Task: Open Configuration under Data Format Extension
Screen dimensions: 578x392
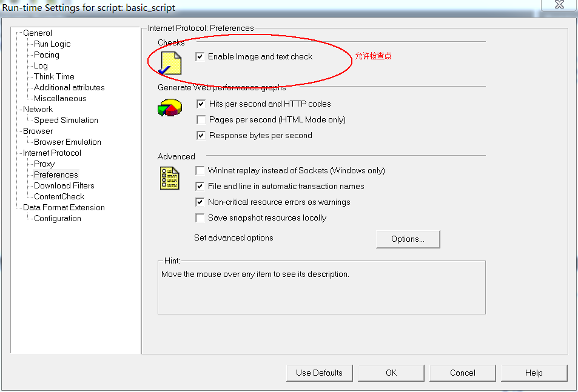Action: [x=58, y=219]
